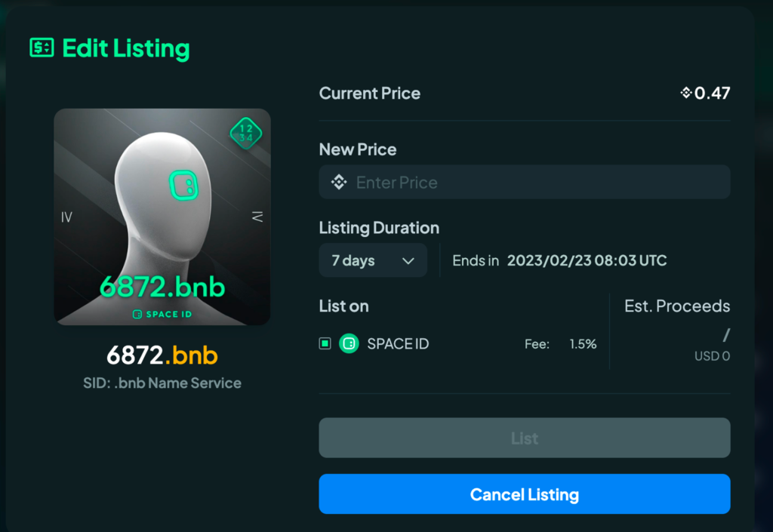Open the 7 days duration dropdown
773x532 pixels.
pyautogui.click(x=373, y=260)
